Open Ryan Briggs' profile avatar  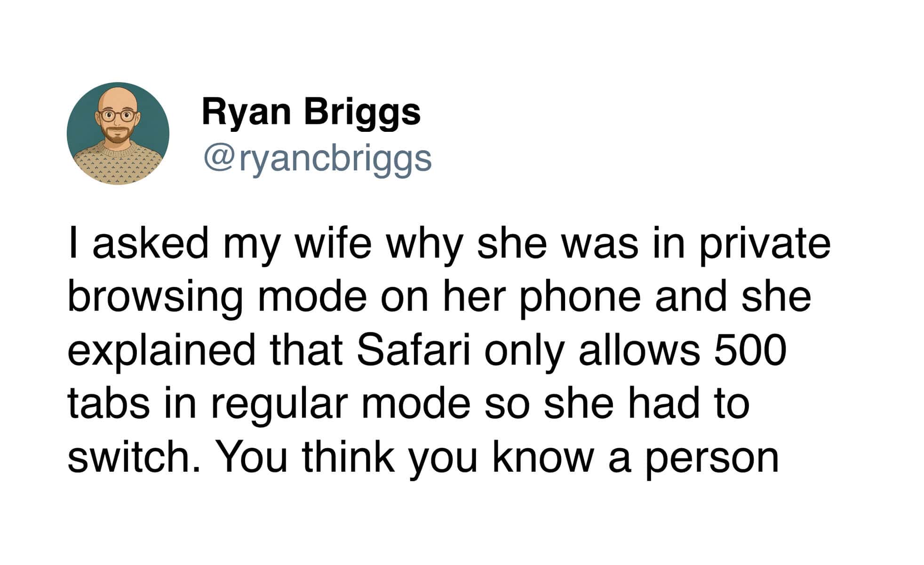click(118, 133)
